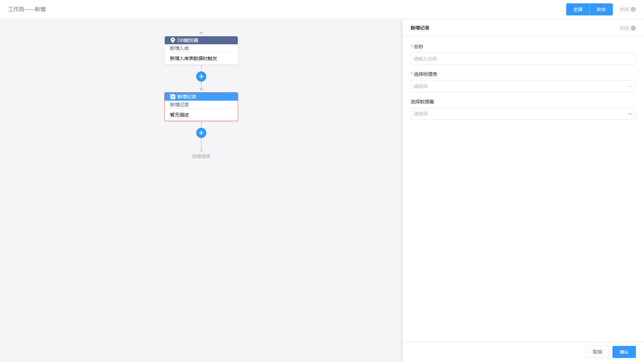Click the 选择物理表 field label
644x362 pixels.
coord(425,74)
